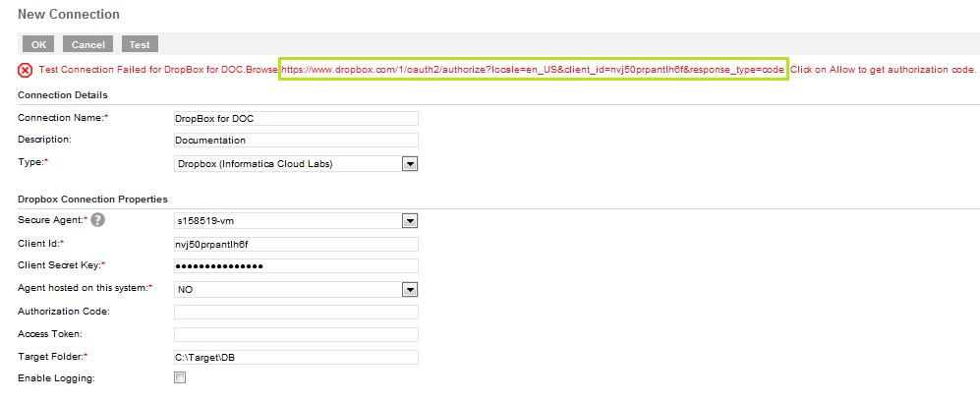This screenshot has width=980, height=402.
Task: Click the Authorization Code label
Action: (64, 311)
